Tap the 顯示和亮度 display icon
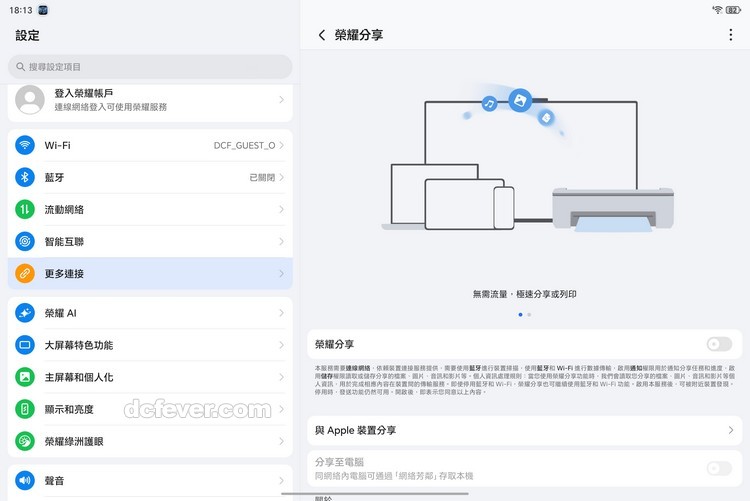Image resolution: width=750 pixels, height=501 pixels. (25, 409)
